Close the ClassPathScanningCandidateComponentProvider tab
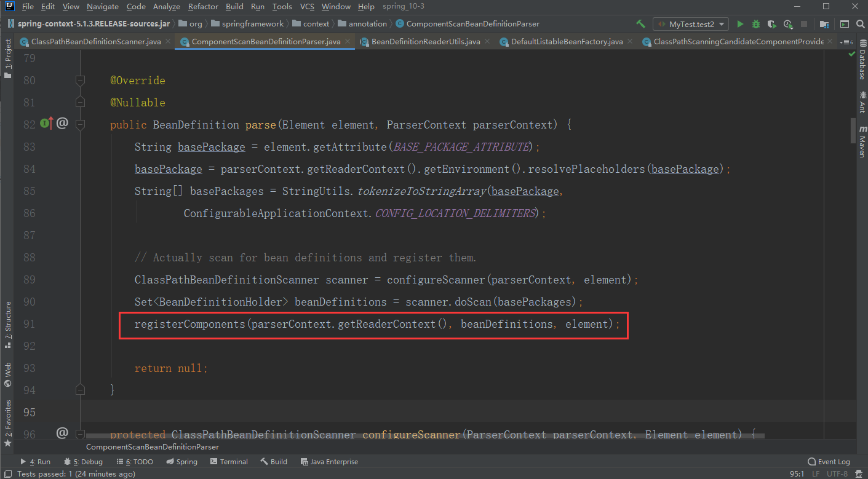This screenshot has width=868, height=479. 830,42
